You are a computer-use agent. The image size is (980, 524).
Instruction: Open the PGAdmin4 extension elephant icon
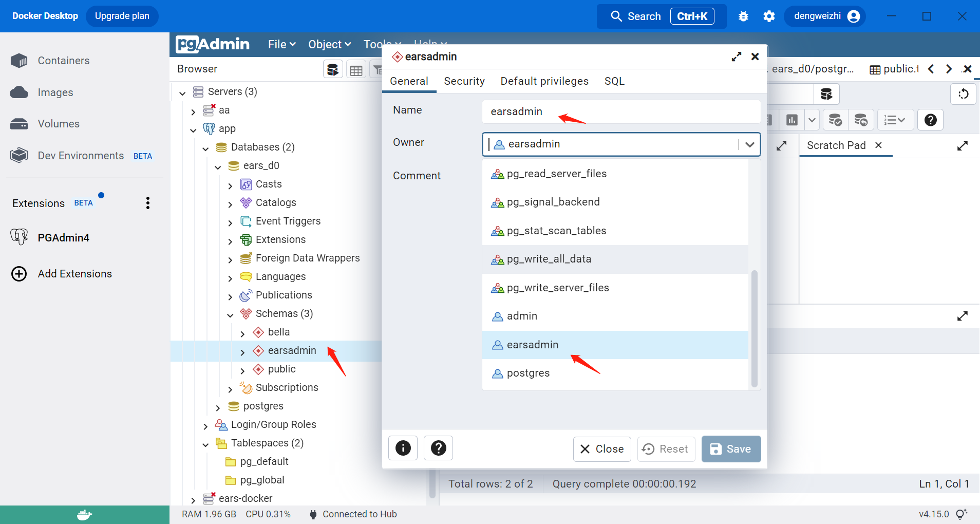pyautogui.click(x=19, y=237)
